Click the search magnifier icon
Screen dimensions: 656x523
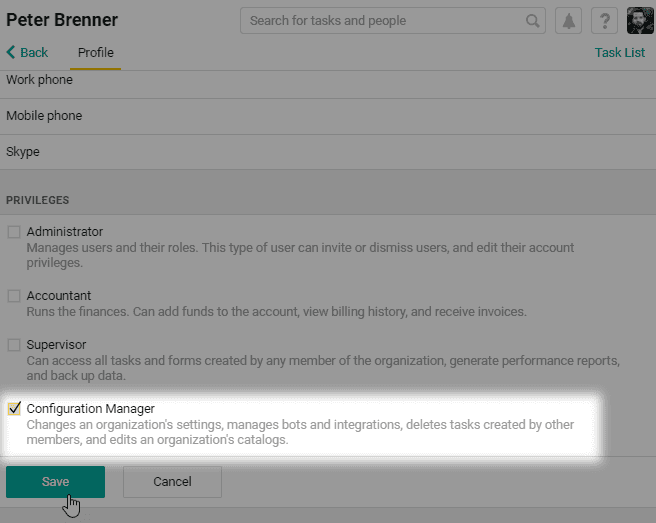(x=533, y=21)
